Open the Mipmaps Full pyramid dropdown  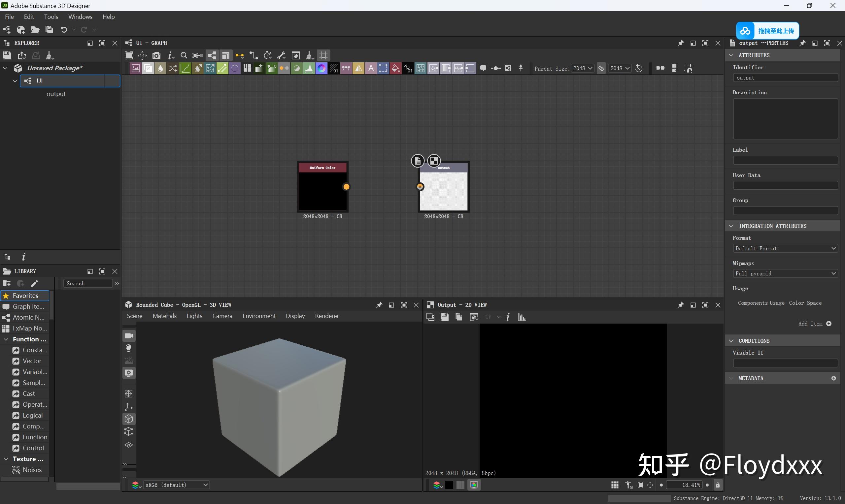click(x=785, y=273)
